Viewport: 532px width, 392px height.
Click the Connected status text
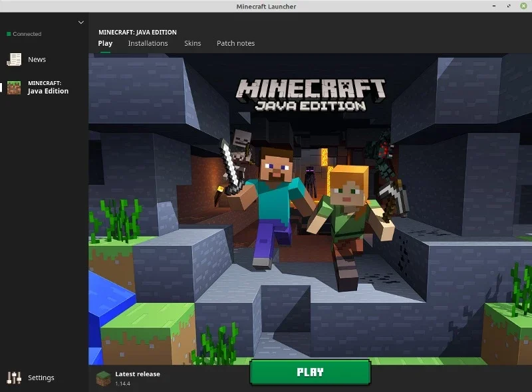(x=27, y=34)
